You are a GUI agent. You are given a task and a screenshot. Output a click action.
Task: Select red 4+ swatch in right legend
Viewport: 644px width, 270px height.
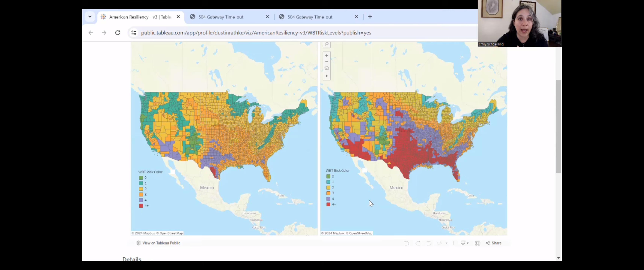(328, 204)
